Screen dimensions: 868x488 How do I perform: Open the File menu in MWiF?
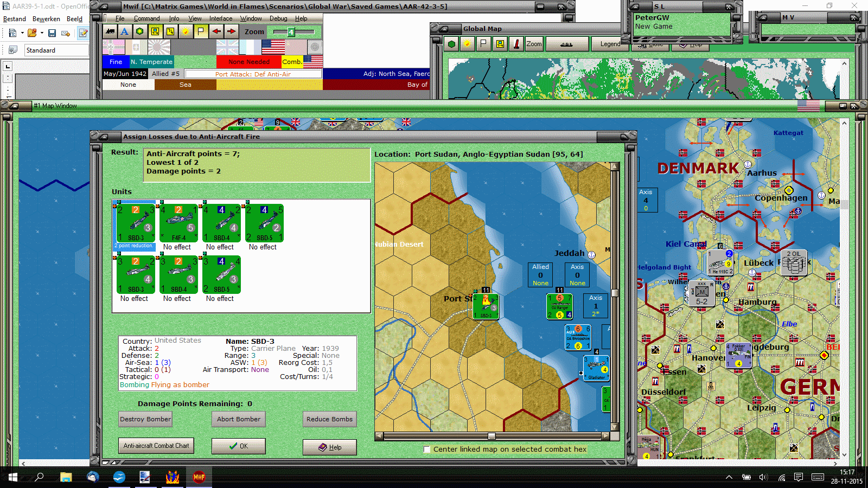tap(120, 18)
